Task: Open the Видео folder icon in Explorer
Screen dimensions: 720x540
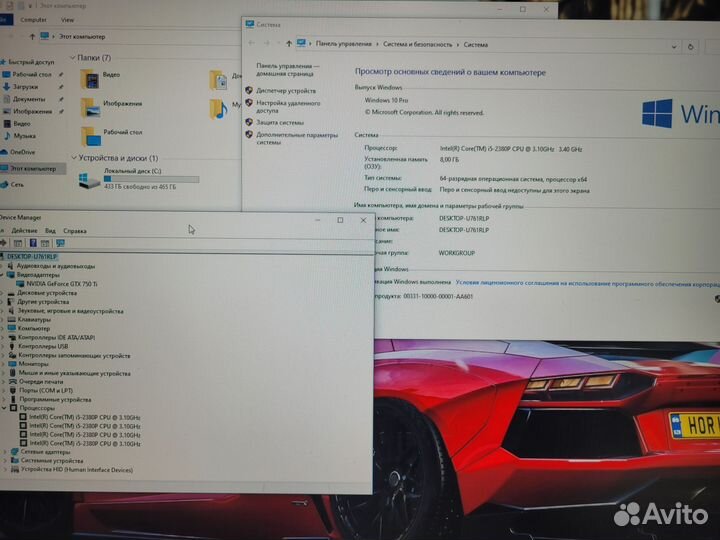Action: coord(90,79)
